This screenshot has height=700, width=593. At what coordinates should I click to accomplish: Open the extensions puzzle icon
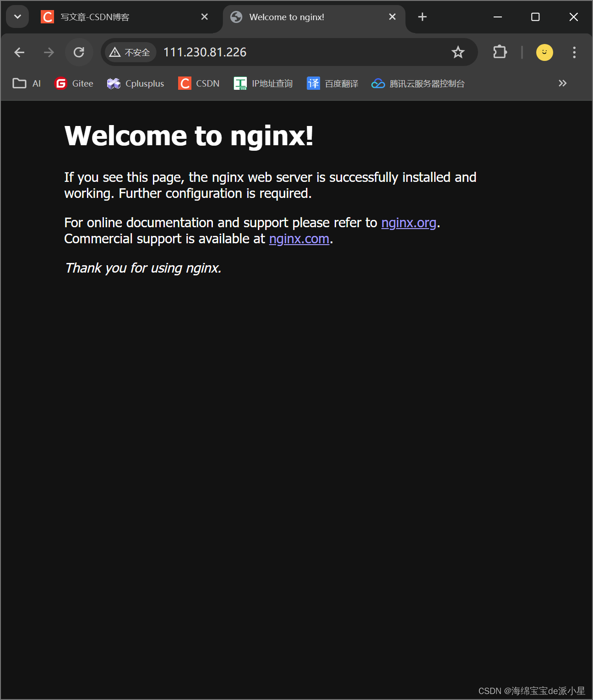[500, 52]
